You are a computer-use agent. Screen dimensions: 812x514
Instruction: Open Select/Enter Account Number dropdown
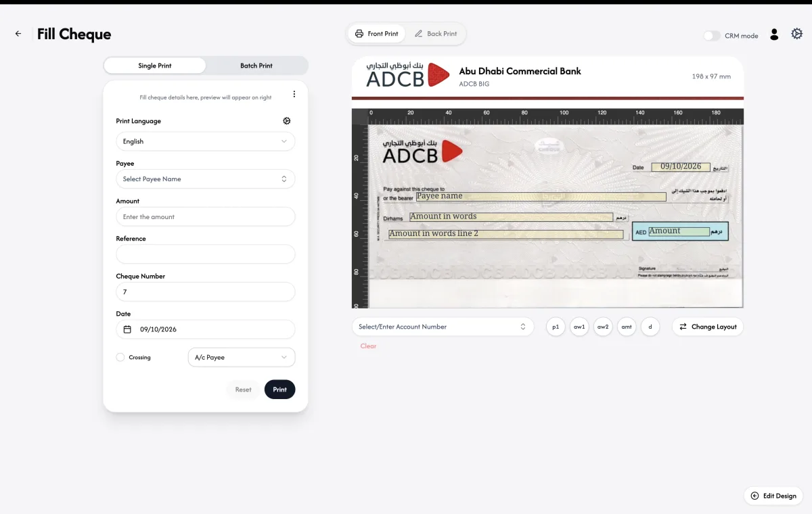[443, 327]
